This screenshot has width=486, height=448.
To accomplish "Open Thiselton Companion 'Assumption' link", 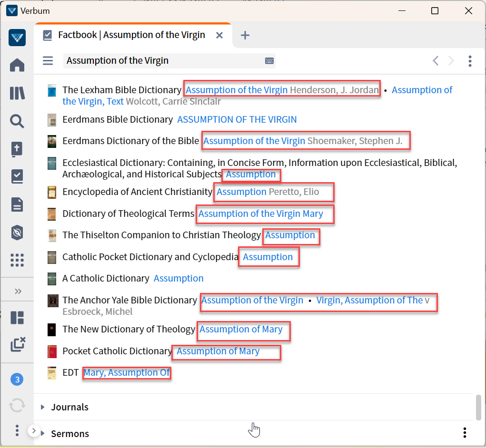I will [x=290, y=235].
